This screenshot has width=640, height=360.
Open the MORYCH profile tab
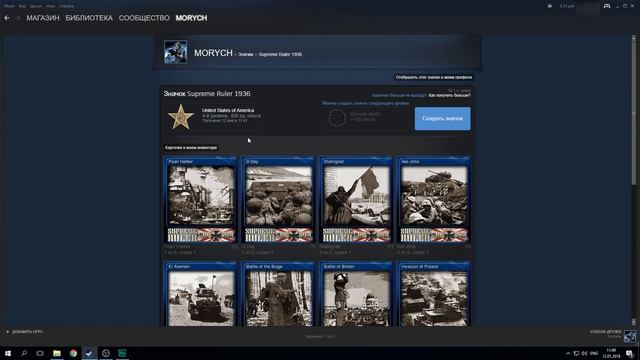tap(191, 18)
